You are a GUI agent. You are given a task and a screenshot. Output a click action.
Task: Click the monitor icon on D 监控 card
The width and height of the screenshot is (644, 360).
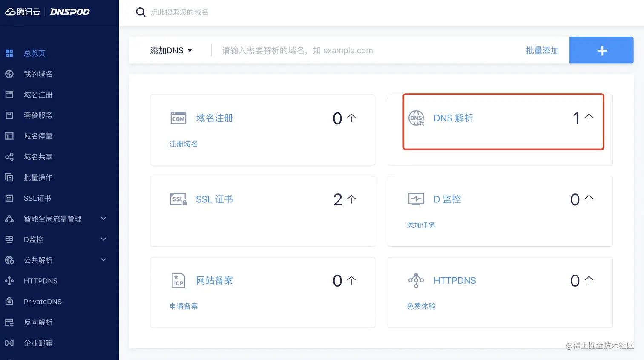416,199
